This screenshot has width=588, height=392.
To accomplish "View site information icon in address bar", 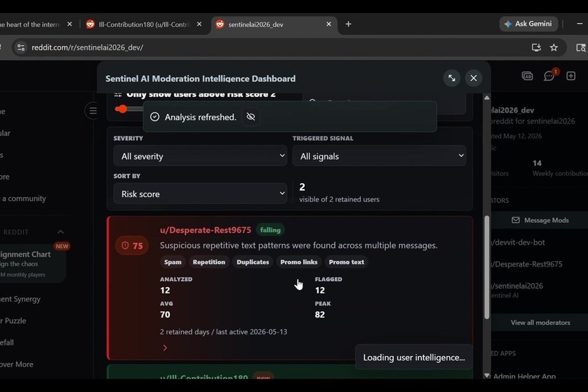I will tap(21, 47).
